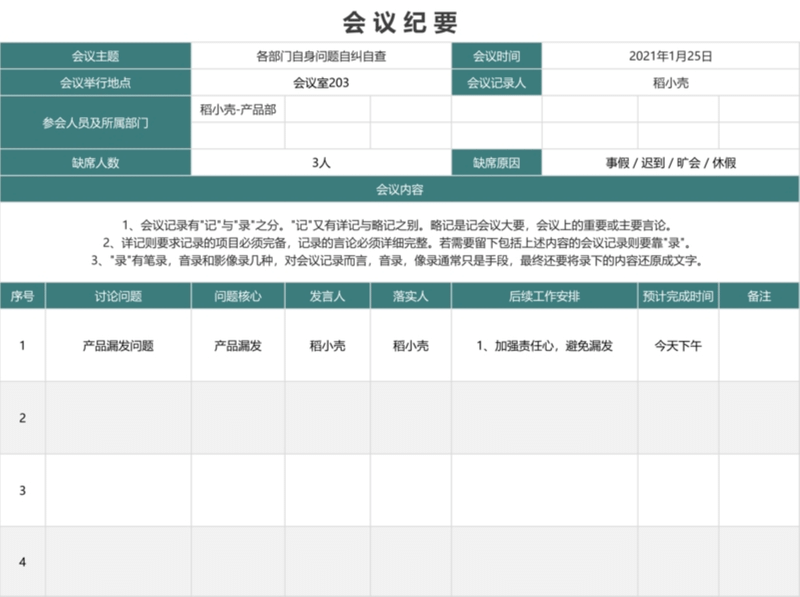Viewport: 800px width, 597px height.
Task: Select the 讨论问题 column header
Action: pyautogui.click(x=118, y=296)
